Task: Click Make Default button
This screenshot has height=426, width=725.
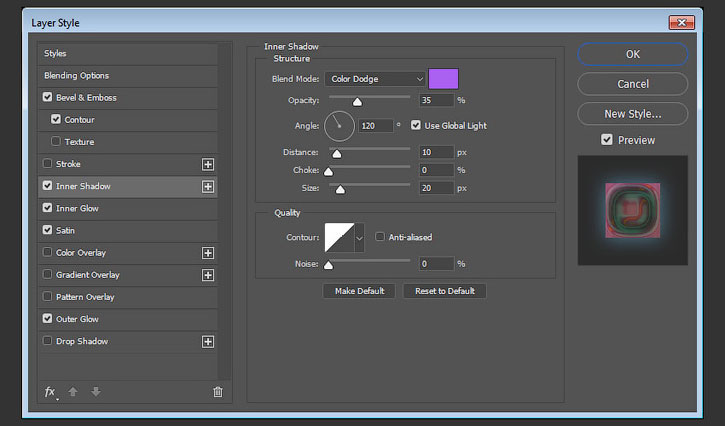Action: [359, 291]
